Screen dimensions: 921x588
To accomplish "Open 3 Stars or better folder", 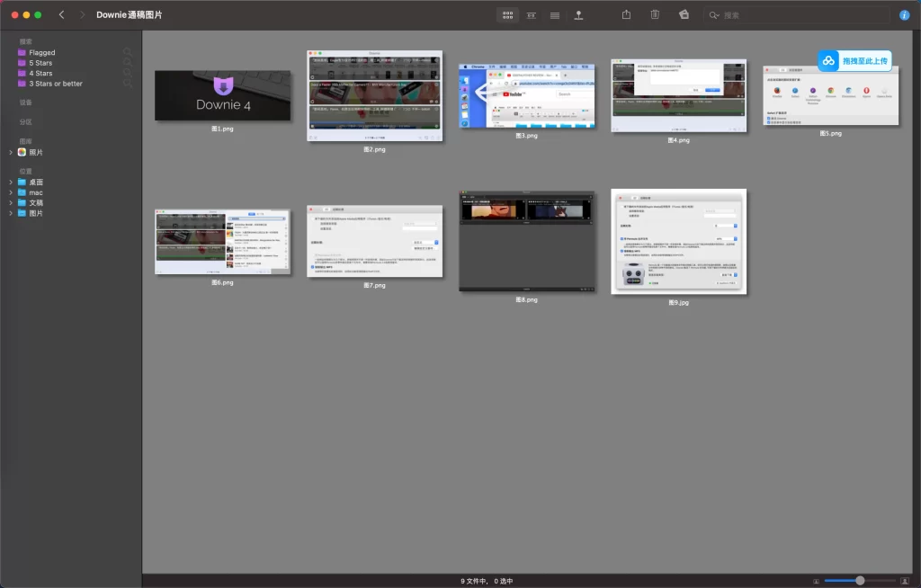I will point(55,84).
